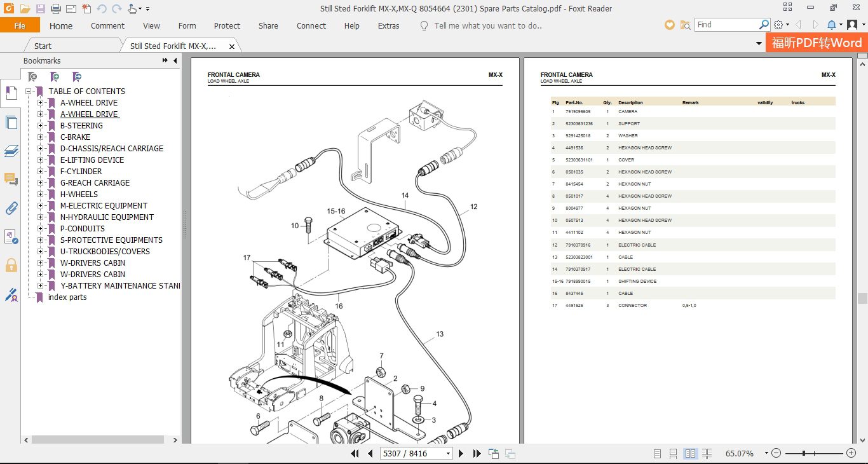Open the Pages thumbnails panel icon

[x=11, y=122]
